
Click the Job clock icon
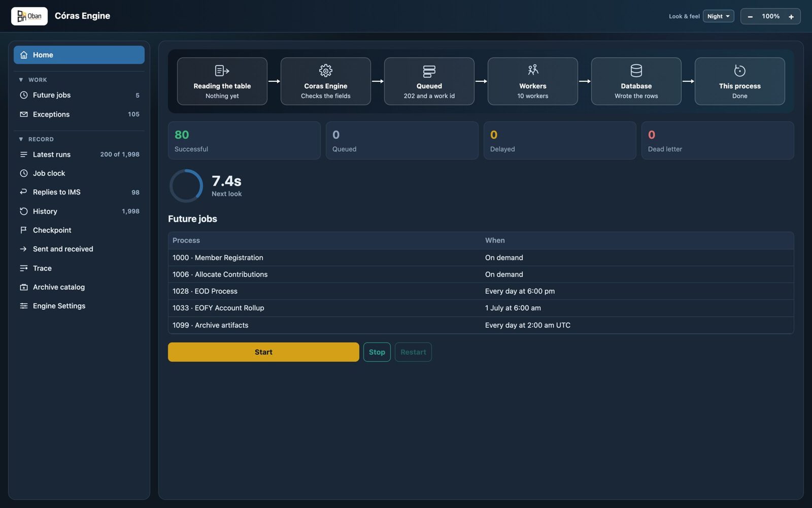pyautogui.click(x=24, y=173)
